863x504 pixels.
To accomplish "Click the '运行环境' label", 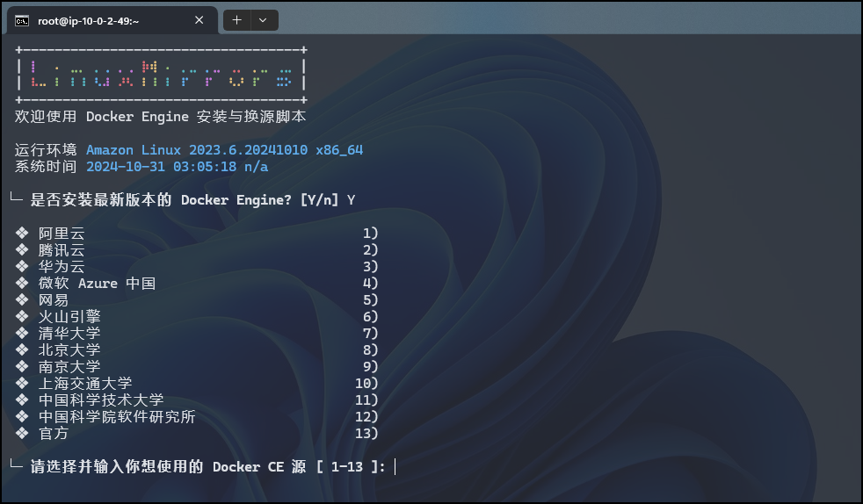I will (x=46, y=150).
